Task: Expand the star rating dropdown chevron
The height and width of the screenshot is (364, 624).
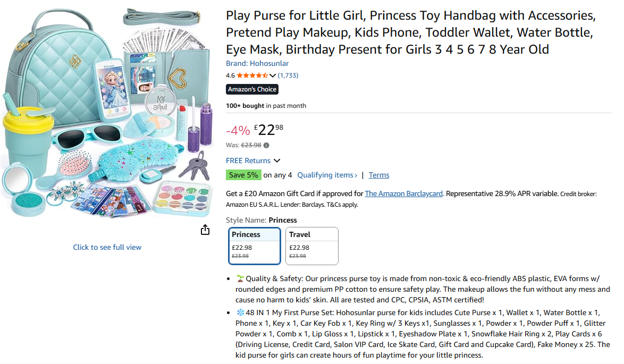Action: pos(273,75)
